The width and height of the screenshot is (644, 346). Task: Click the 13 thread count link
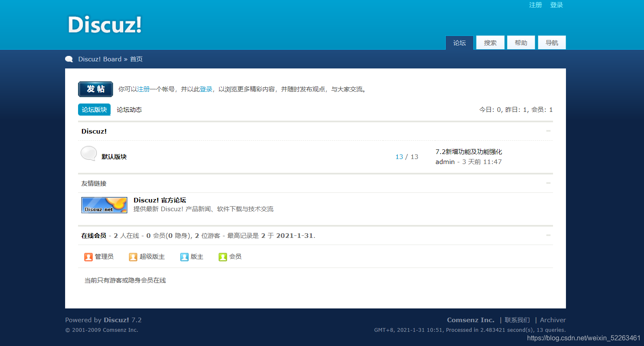pos(399,157)
